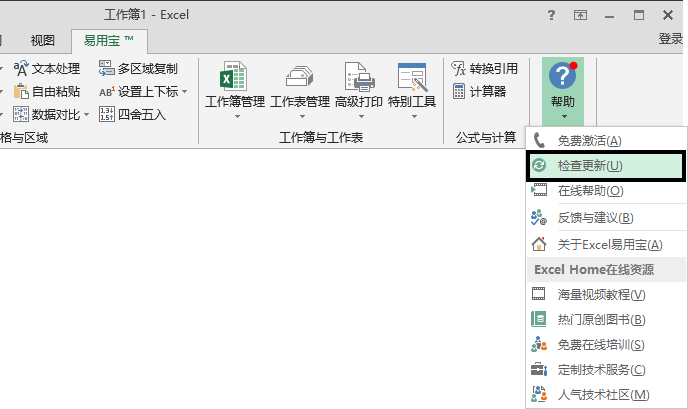This screenshot has width=688, height=409.
Task: Click the Excel help question mark
Action: (x=552, y=15)
